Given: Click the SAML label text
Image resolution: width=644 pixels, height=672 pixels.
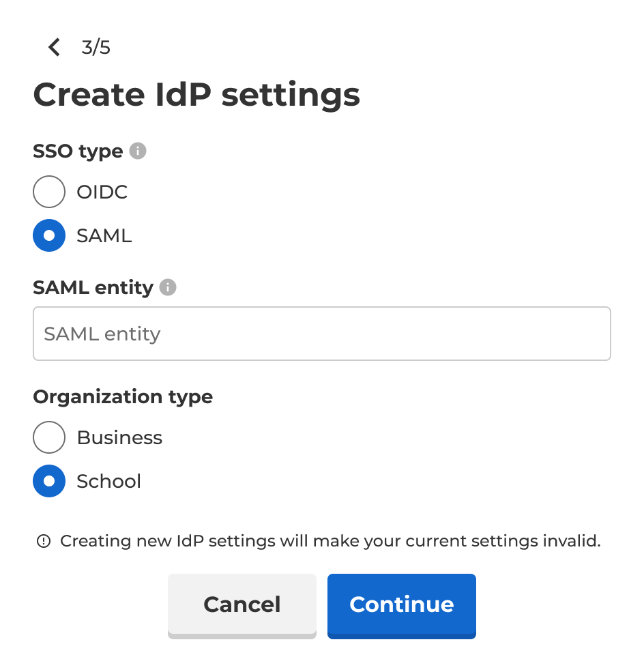Looking at the screenshot, I should click(104, 236).
